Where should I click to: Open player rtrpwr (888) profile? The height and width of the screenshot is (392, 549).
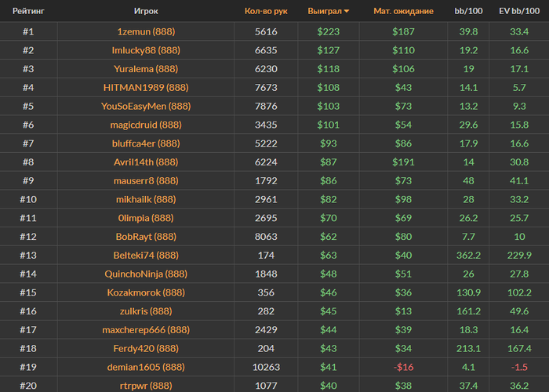[146, 386]
